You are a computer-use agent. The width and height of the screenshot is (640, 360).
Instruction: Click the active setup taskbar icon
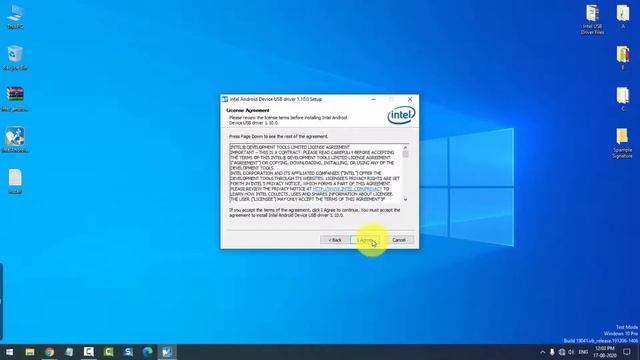[167, 352]
